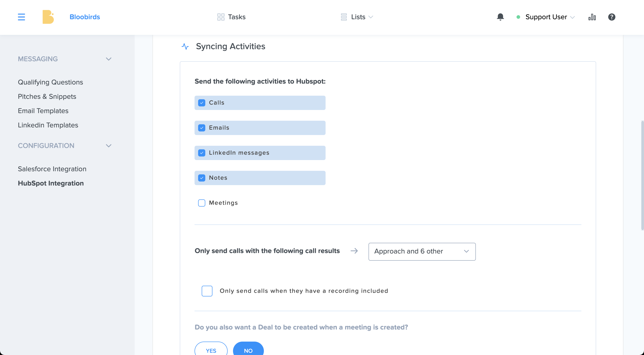Click the Bloobirds logo icon
Screen dimensions: 644x355
[x=48, y=17]
